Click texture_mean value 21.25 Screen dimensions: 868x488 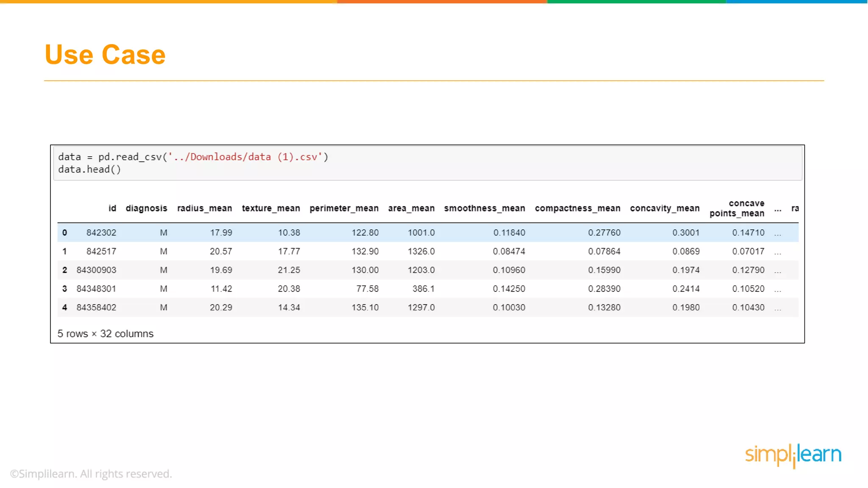pyautogui.click(x=289, y=270)
